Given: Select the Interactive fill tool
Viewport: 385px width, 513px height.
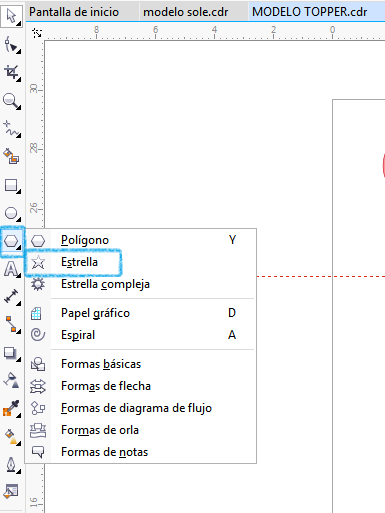Looking at the screenshot, I should [12, 436].
